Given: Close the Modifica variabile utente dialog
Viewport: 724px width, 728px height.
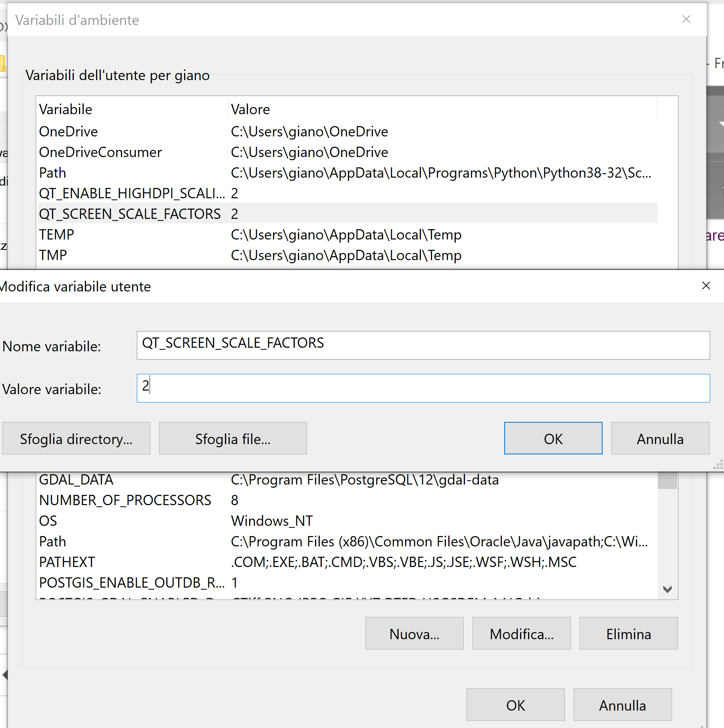Looking at the screenshot, I should click(x=706, y=286).
